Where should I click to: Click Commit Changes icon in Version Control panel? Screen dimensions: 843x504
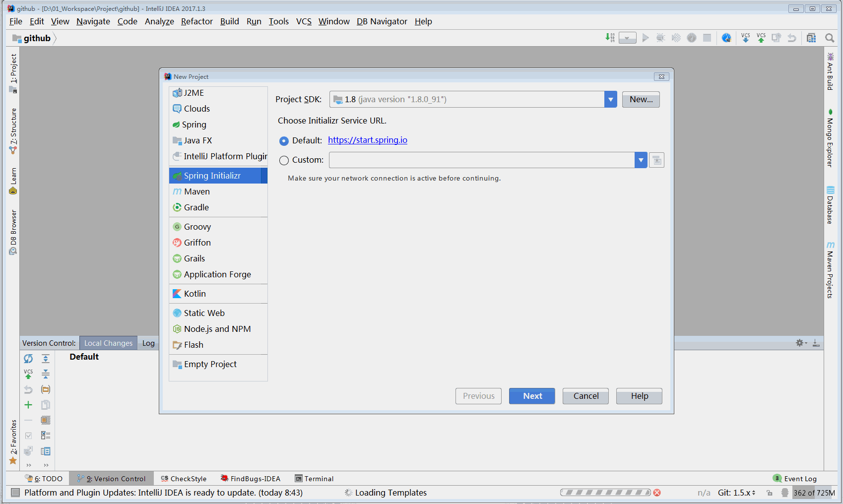(28, 374)
